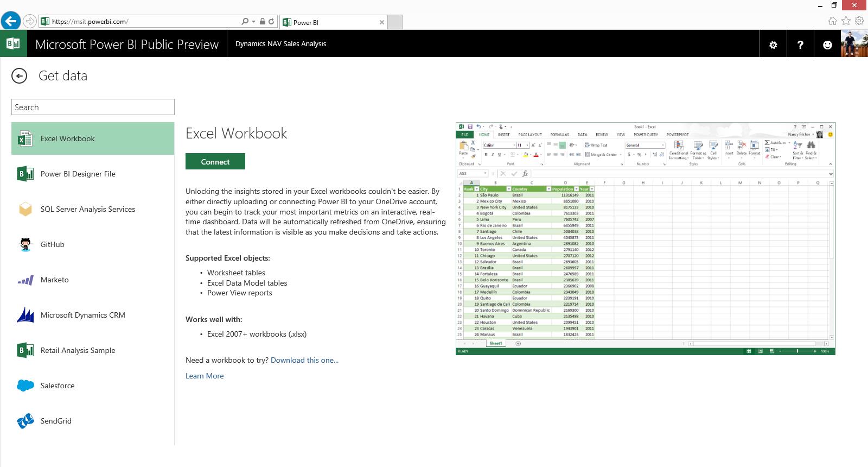The height and width of the screenshot is (467, 868).
Task: Select Excel Workbook data source
Action: [93, 138]
